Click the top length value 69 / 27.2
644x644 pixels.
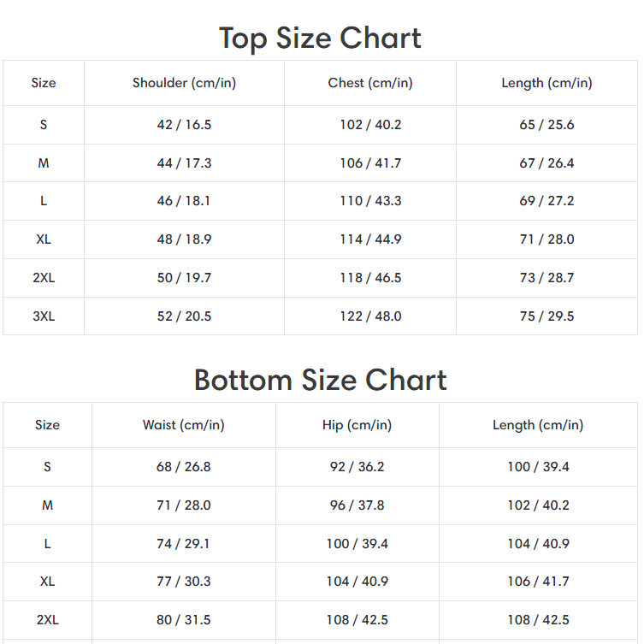547,201
